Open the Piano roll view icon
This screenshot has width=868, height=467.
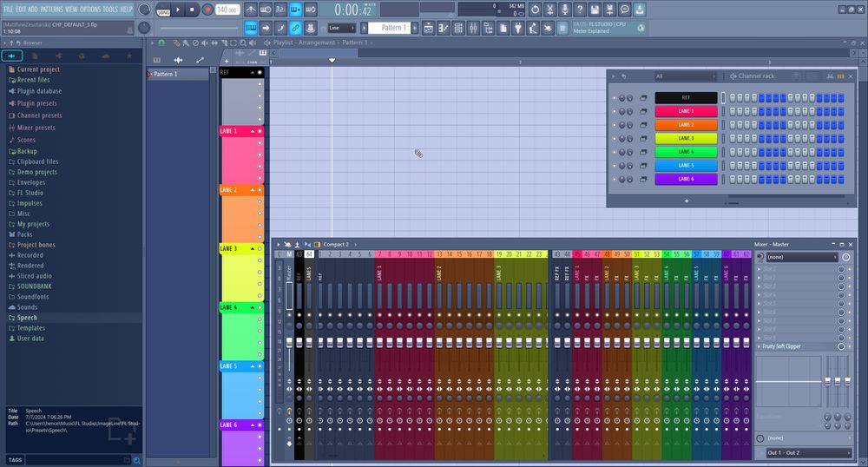(x=444, y=29)
